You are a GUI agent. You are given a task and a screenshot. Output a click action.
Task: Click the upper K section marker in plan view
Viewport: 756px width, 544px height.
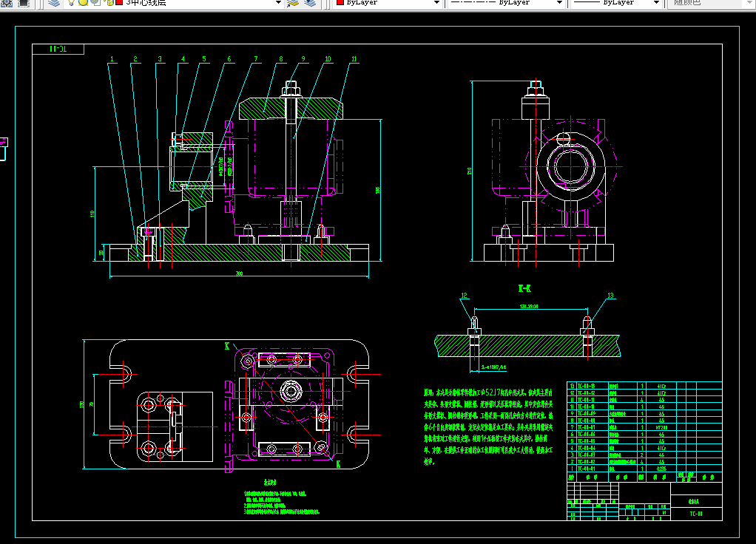(x=227, y=346)
